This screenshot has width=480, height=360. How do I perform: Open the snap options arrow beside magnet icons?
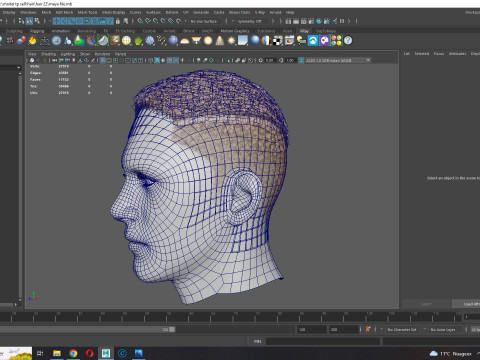[185, 21]
